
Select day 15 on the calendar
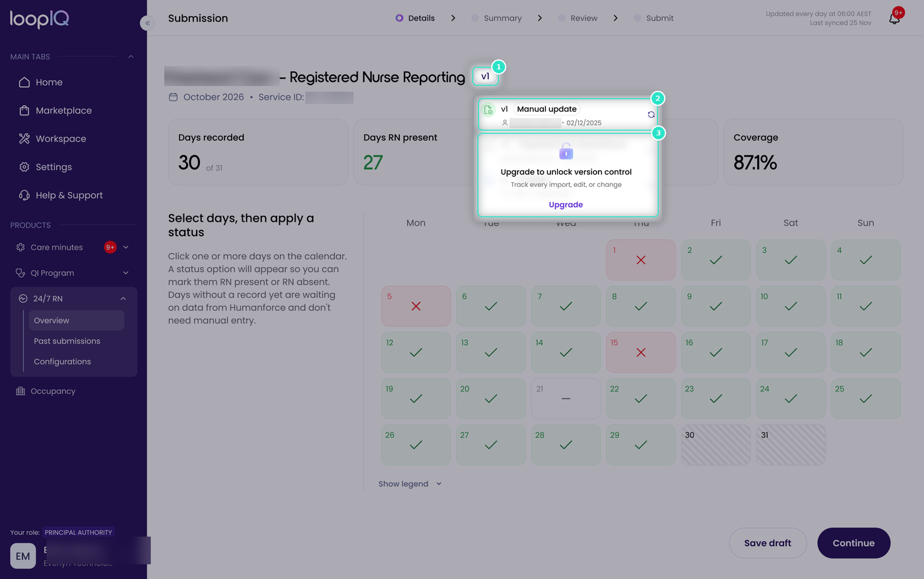tap(641, 353)
